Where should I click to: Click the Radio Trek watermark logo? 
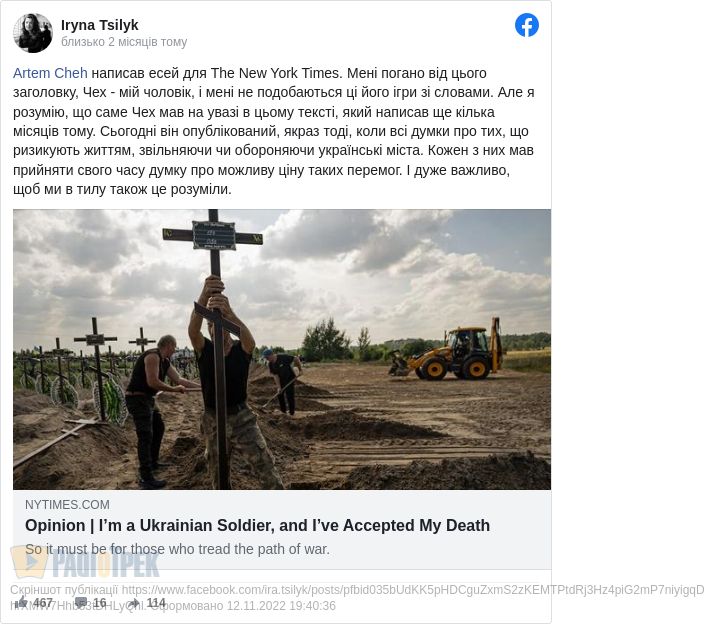[85, 562]
